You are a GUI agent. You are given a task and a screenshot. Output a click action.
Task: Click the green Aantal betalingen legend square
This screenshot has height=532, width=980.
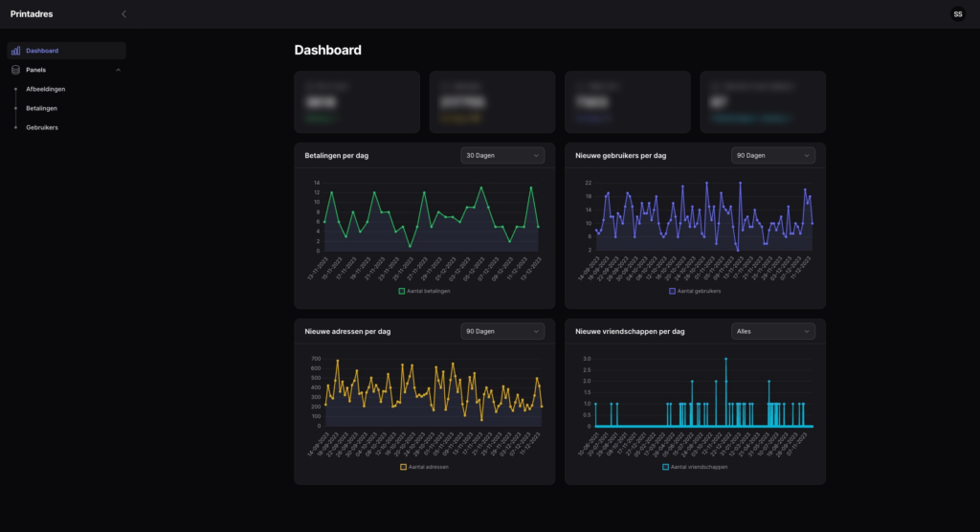tap(402, 291)
